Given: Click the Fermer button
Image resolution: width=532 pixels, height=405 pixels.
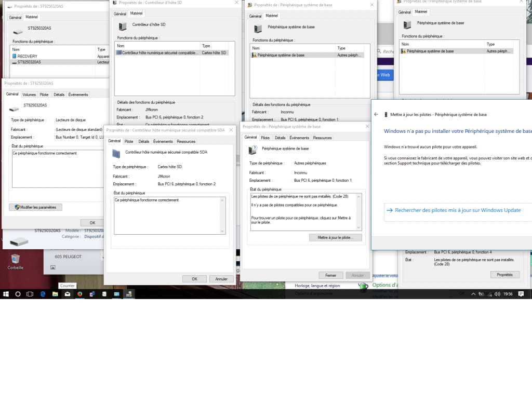Looking at the screenshot, I should coord(331,275).
